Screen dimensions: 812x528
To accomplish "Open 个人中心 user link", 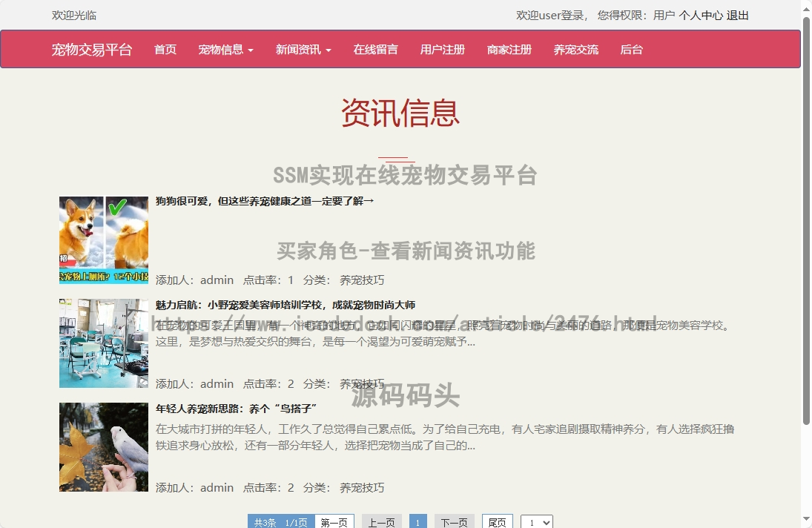I will pos(700,15).
